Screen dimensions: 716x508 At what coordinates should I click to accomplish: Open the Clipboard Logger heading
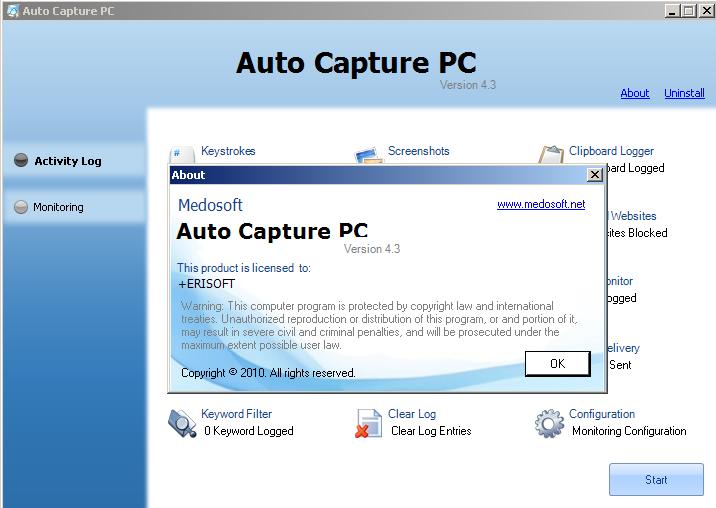point(611,151)
